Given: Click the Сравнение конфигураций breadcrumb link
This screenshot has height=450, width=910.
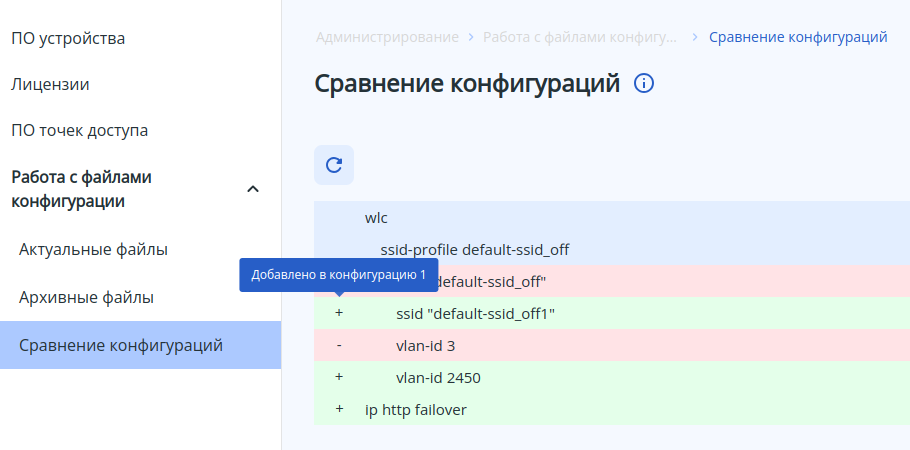Looking at the screenshot, I should pos(798,37).
